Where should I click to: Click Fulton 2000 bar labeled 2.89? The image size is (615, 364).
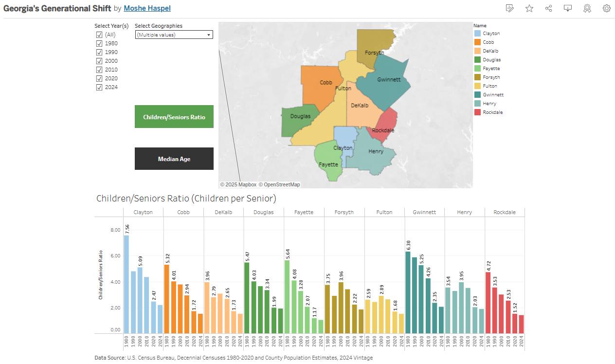[x=381, y=314]
